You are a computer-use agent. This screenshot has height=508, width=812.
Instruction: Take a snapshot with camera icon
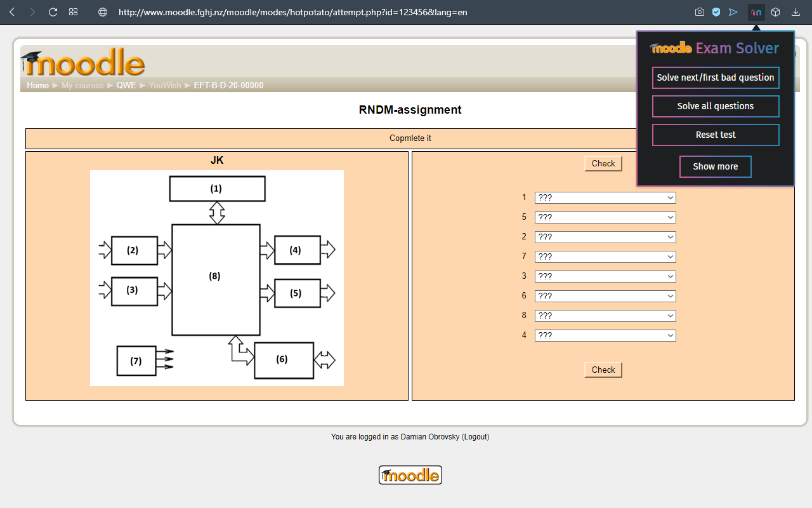click(x=700, y=12)
